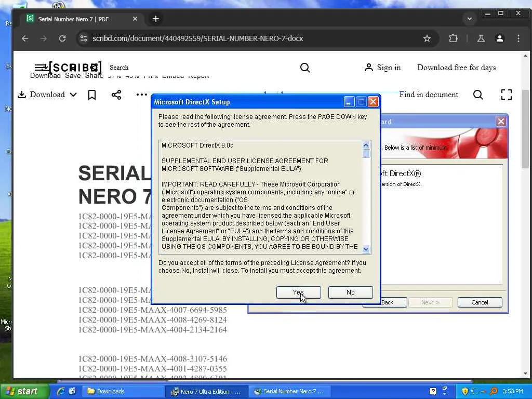The width and height of the screenshot is (532, 399).
Task: Open the browser Extensions puzzle icon
Action: click(x=453, y=38)
